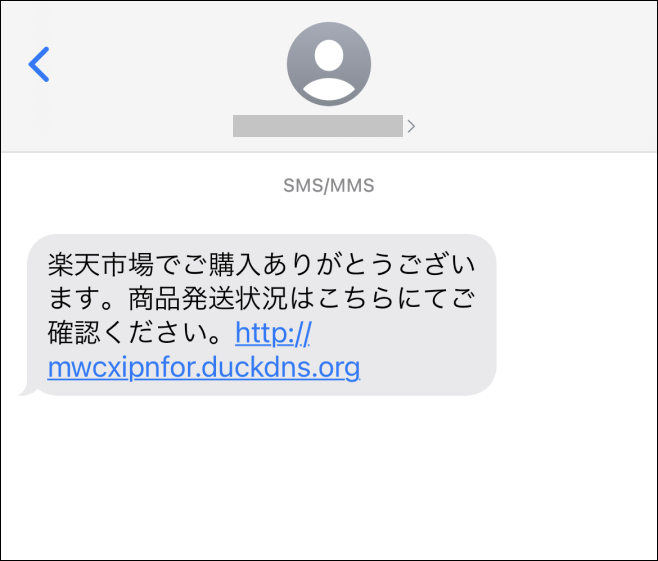Open the mwcxipnfor.duckdns.org link
Image resolution: width=658 pixels, height=561 pixels.
click(204, 368)
